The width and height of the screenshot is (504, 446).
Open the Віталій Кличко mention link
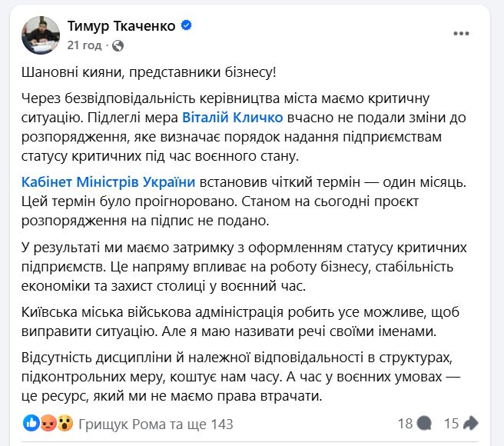[x=233, y=118]
